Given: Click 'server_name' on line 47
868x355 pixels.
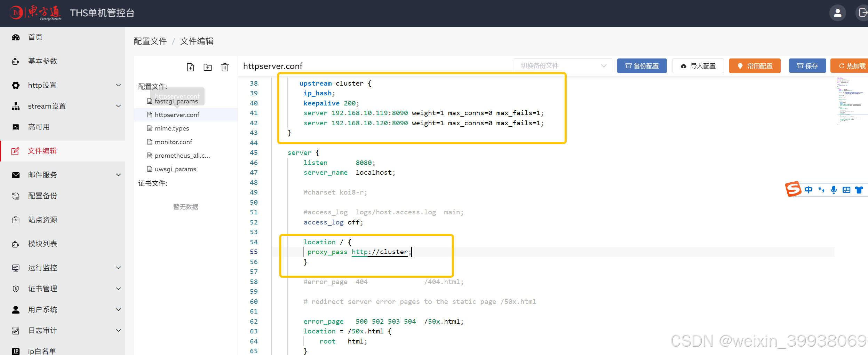Looking at the screenshot, I should (325, 173).
